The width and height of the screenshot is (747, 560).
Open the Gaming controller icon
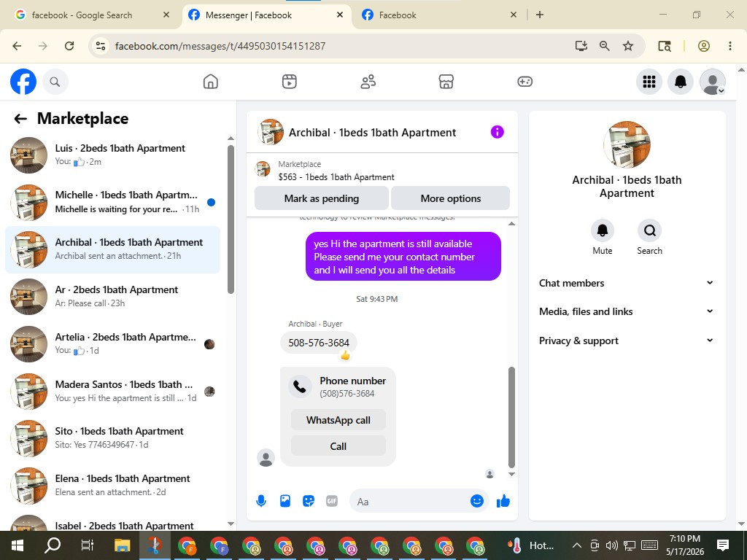click(525, 82)
